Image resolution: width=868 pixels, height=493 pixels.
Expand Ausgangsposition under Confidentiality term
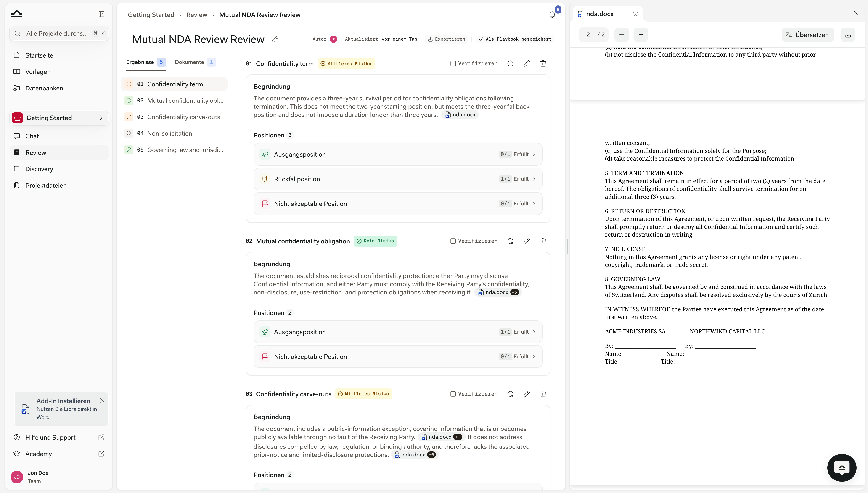398,154
